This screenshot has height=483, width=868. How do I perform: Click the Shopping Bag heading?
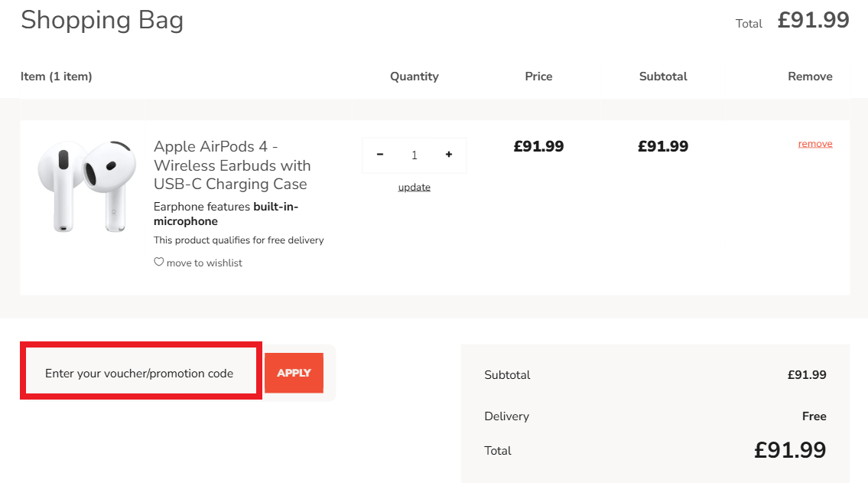tap(102, 21)
